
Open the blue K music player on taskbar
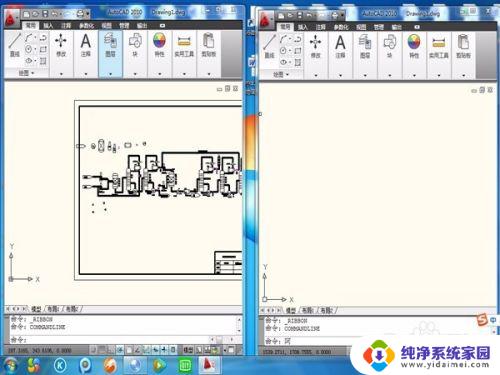pyautogui.click(x=60, y=366)
